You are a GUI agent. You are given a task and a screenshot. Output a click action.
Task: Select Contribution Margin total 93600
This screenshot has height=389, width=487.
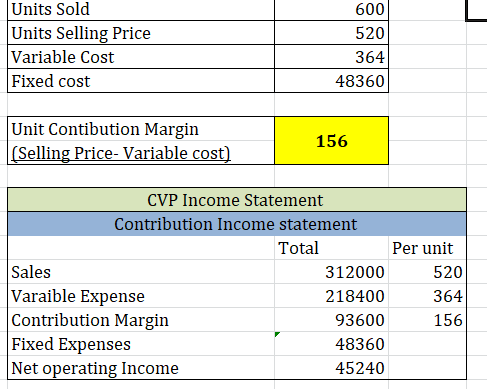(x=360, y=320)
